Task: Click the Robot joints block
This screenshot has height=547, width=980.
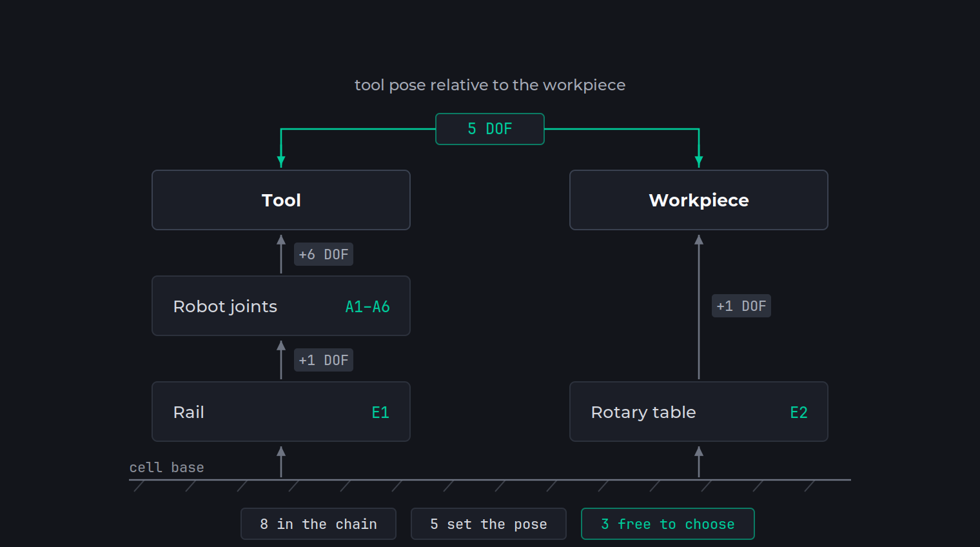Action: (281, 306)
